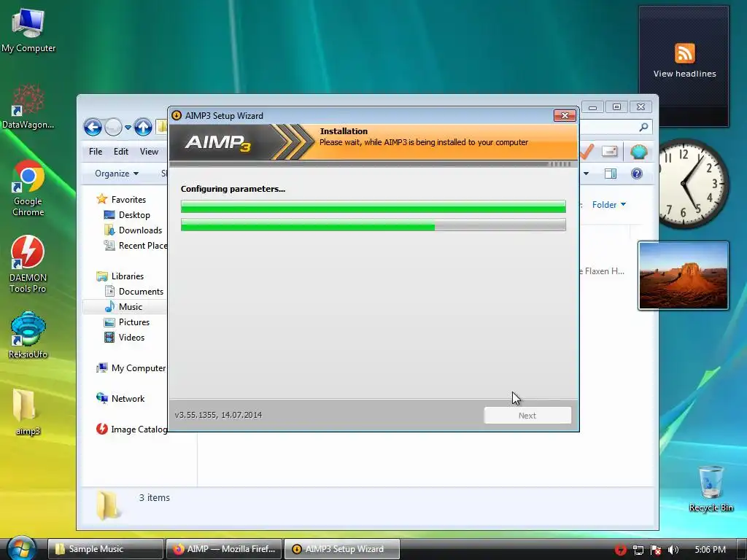747x560 pixels.
Task: Select Pictures library
Action: (x=127, y=322)
